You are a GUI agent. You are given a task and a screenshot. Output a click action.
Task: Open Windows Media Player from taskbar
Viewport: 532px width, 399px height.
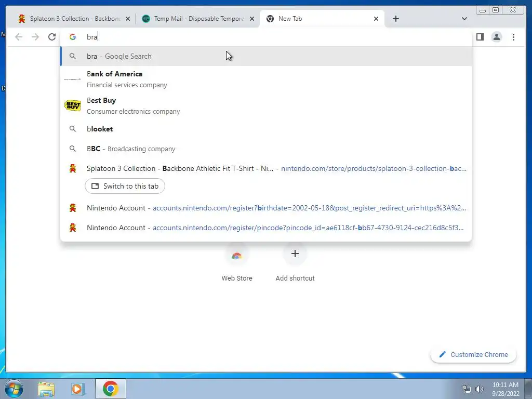pos(78,389)
